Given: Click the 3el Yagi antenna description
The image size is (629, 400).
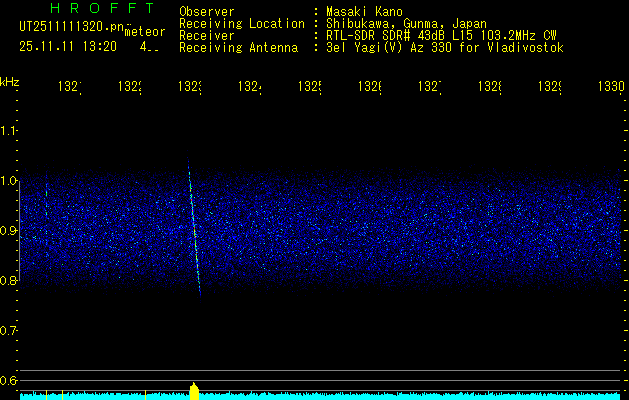Looking at the screenshot, I should pos(443,48).
